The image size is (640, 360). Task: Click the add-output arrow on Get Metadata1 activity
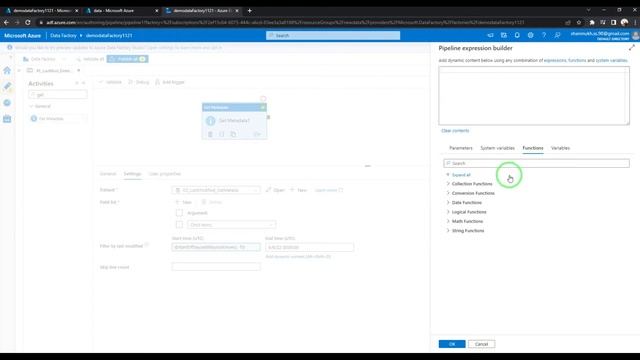(257, 134)
